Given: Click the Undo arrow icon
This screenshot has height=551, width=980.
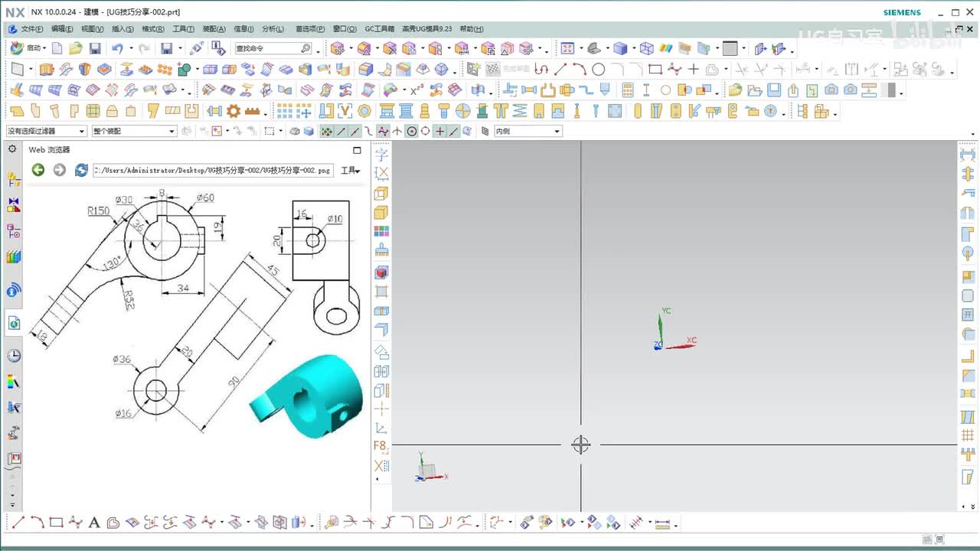Looking at the screenshot, I should [x=116, y=48].
